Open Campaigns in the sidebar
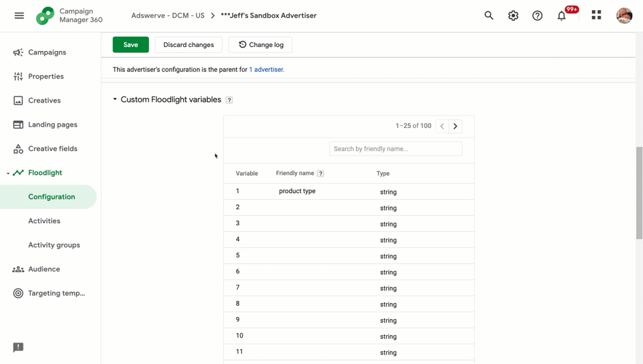The height and width of the screenshot is (364, 643). tap(47, 52)
